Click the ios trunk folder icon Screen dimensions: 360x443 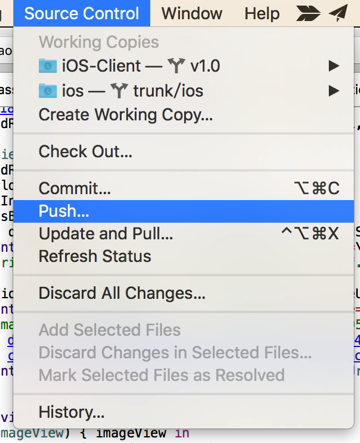(x=48, y=91)
